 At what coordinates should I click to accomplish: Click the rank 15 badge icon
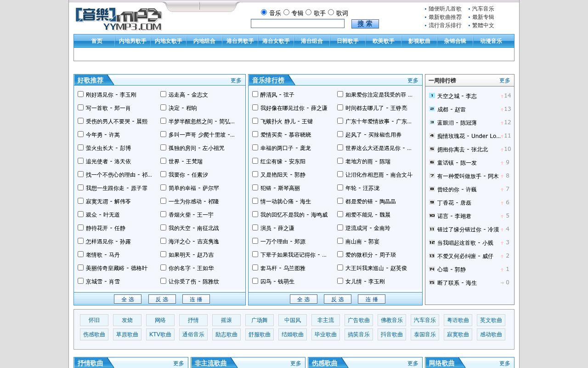tap(432, 282)
